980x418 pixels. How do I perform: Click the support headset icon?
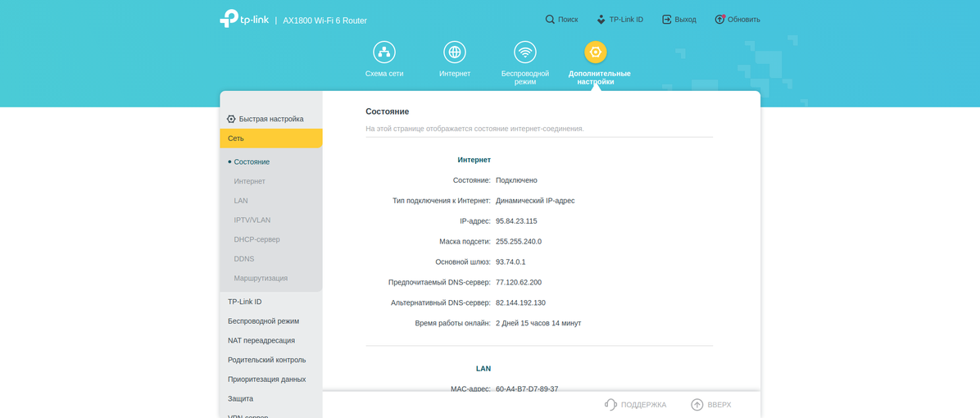point(610,405)
